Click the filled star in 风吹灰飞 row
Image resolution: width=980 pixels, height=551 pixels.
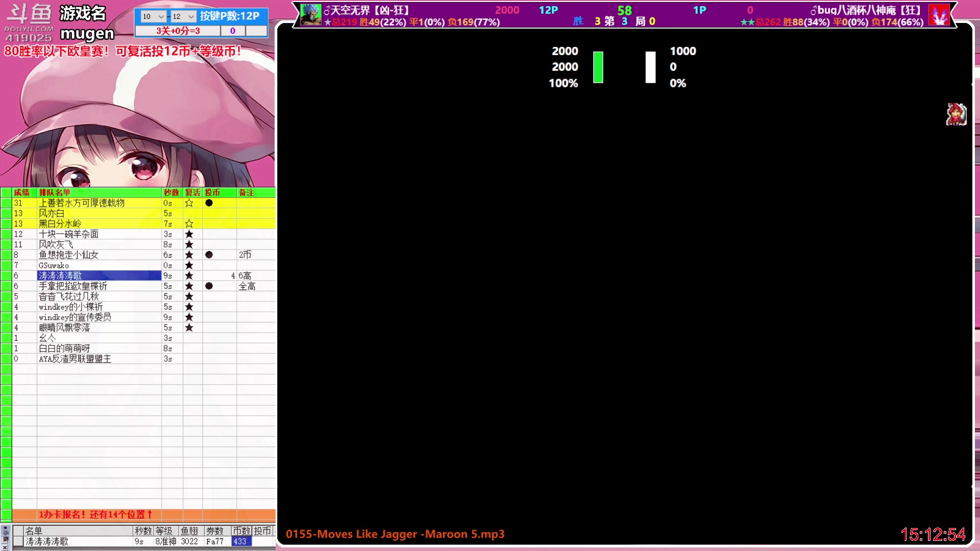point(189,244)
